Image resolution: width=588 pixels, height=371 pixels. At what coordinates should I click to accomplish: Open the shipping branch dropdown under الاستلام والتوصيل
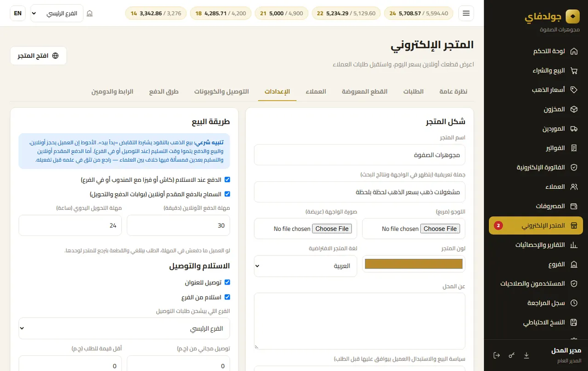click(x=124, y=328)
